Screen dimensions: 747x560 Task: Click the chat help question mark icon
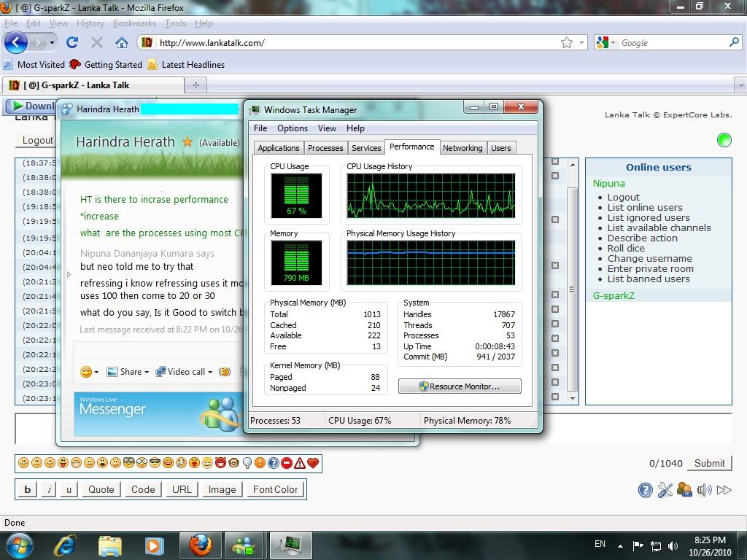pos(645,490)
